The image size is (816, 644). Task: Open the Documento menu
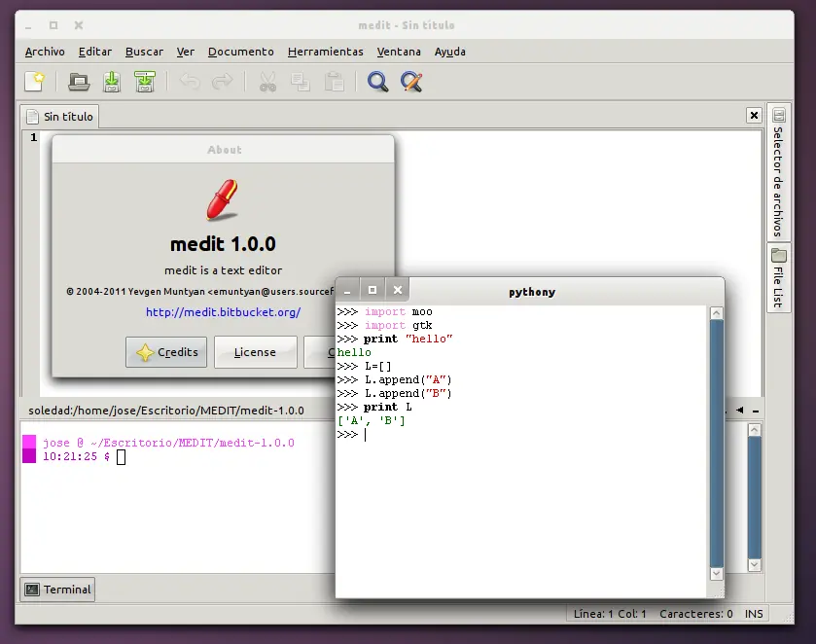pos(240,52)
